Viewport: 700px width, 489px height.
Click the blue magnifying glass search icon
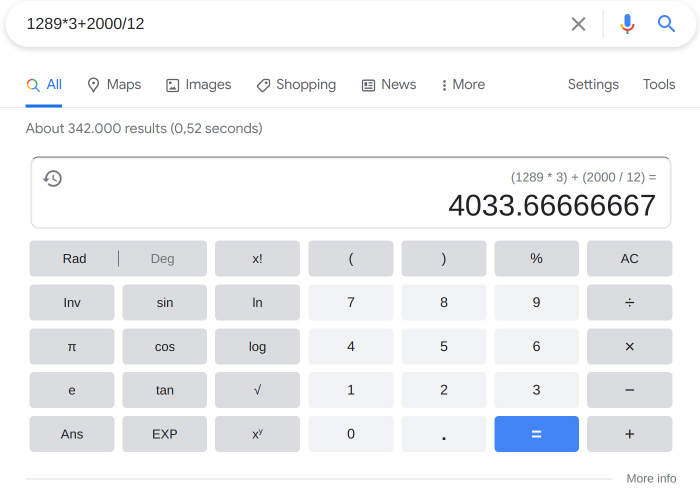(666, 24)
